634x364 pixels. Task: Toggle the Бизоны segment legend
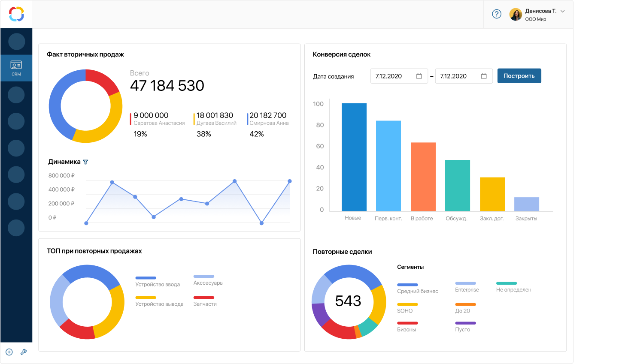406,327
